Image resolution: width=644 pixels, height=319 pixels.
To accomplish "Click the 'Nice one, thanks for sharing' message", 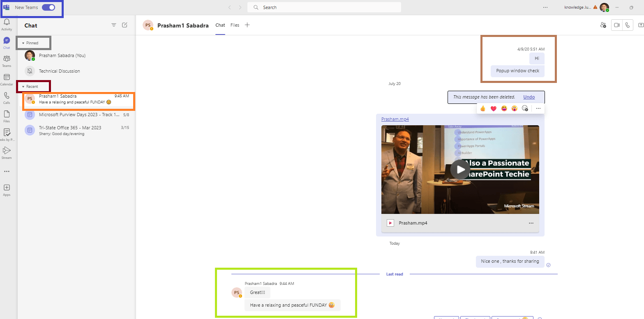I will (x=510, y=261).
